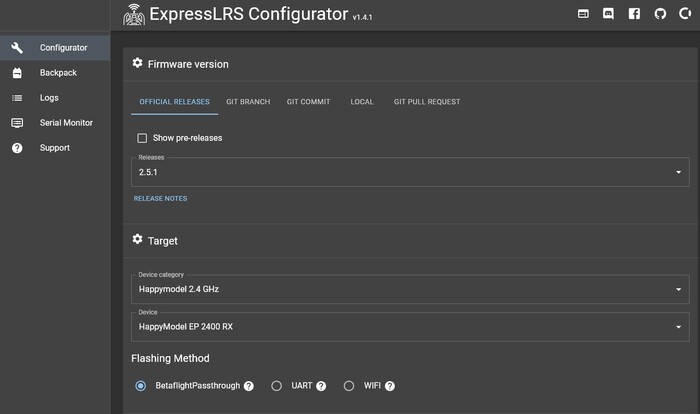
Task: Enable the Show pre-releases checkbox
Action: coord(142,138)
